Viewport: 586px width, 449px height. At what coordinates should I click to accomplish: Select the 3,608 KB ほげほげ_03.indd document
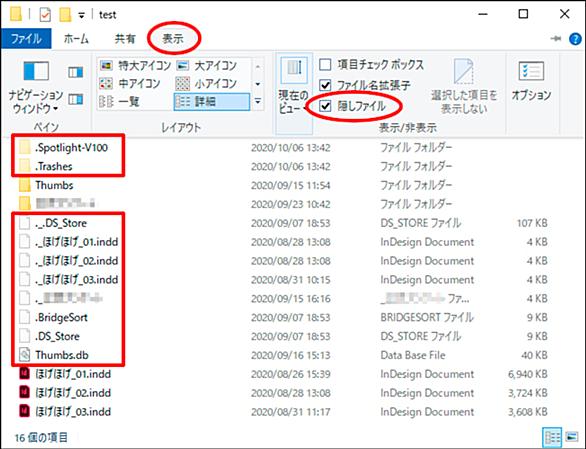73,412
